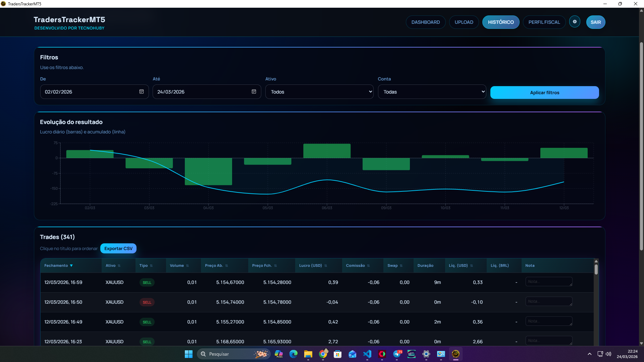Viewport: 644px width, 362px height.
Task: Click Aplicar filtros button
Action: click(x=544, y=93)
